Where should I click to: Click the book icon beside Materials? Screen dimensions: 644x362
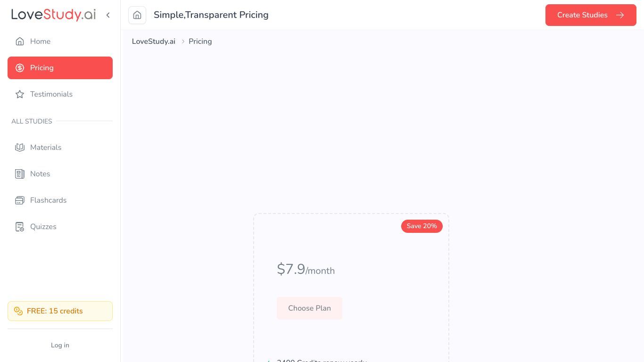20,148
